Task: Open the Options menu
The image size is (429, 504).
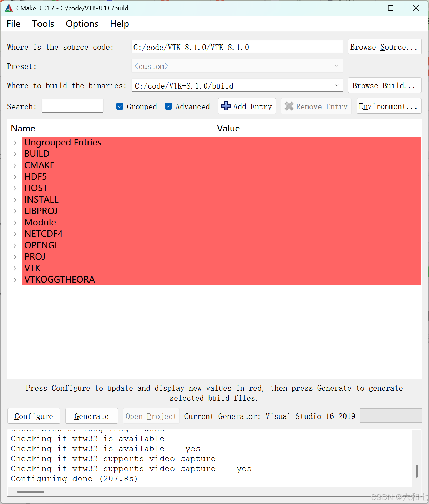Action: 82,24
